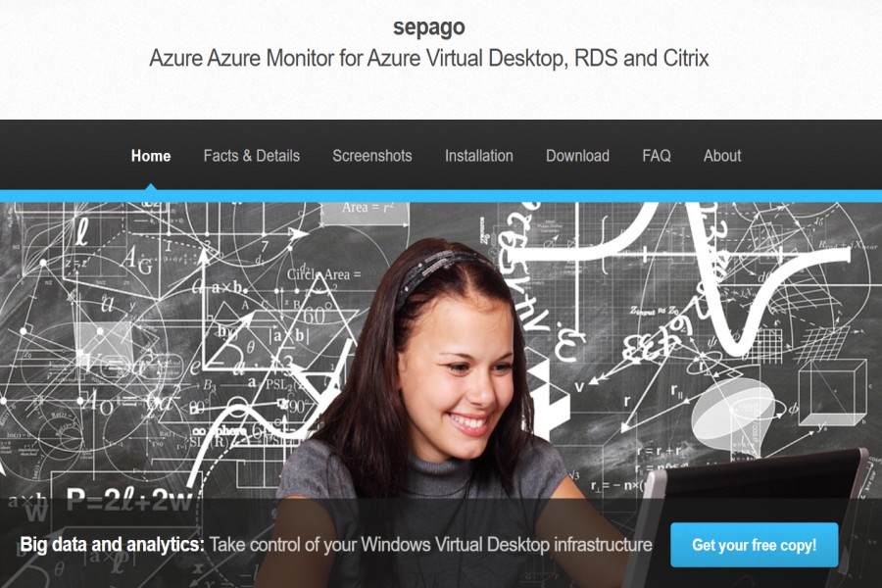Open the Home navigation tab

pyautogui.click(x=151, y=155)
